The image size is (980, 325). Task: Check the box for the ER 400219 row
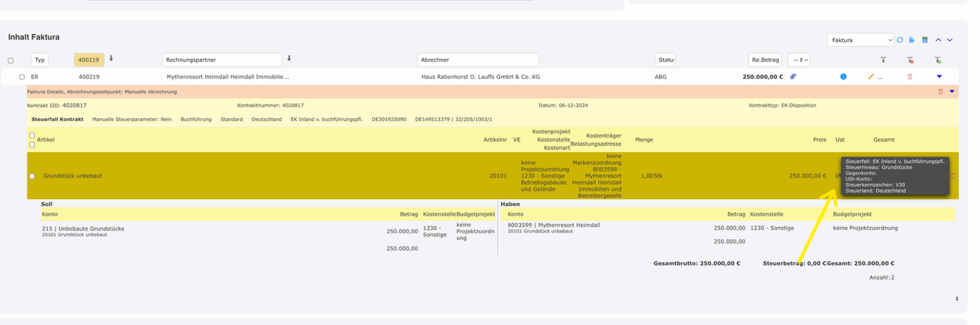click(22, 77)
